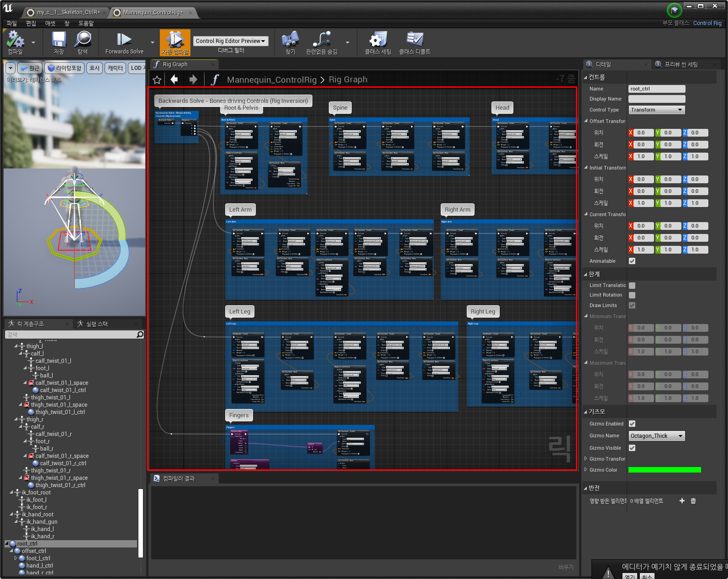Close the Compiler Results tab
The width and height of the screenshot is (728, 579).
(213, 478)
